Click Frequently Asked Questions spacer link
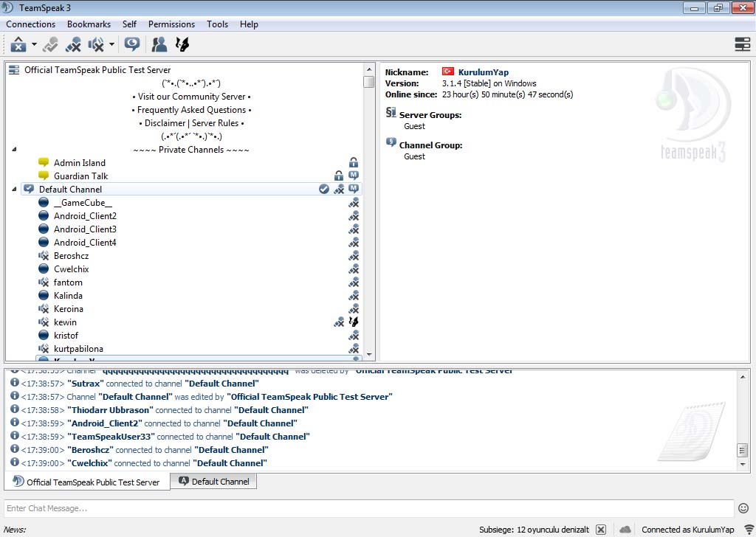The image size is (756, 537). (191, 110)
